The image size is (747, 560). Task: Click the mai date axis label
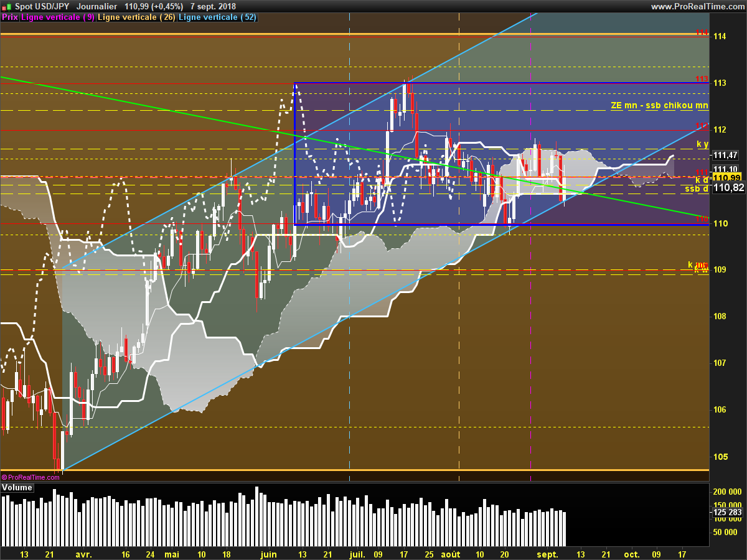[172, 554]
